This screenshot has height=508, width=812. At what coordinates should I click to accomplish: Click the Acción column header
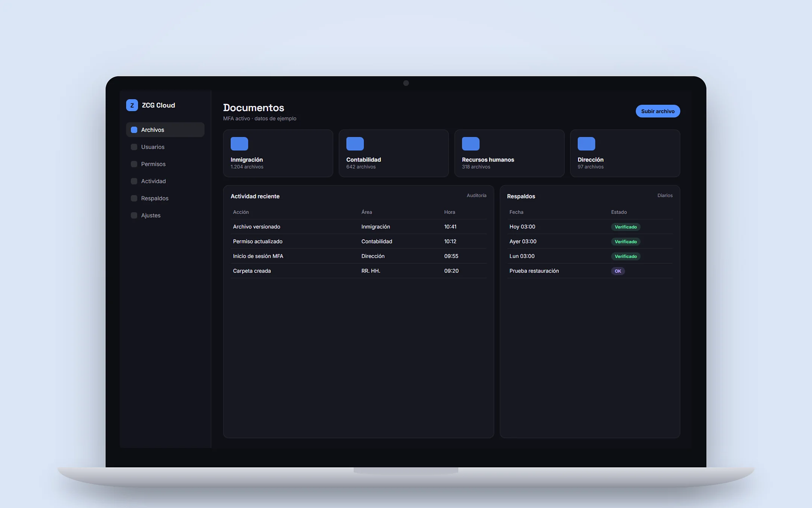point(241,212)
